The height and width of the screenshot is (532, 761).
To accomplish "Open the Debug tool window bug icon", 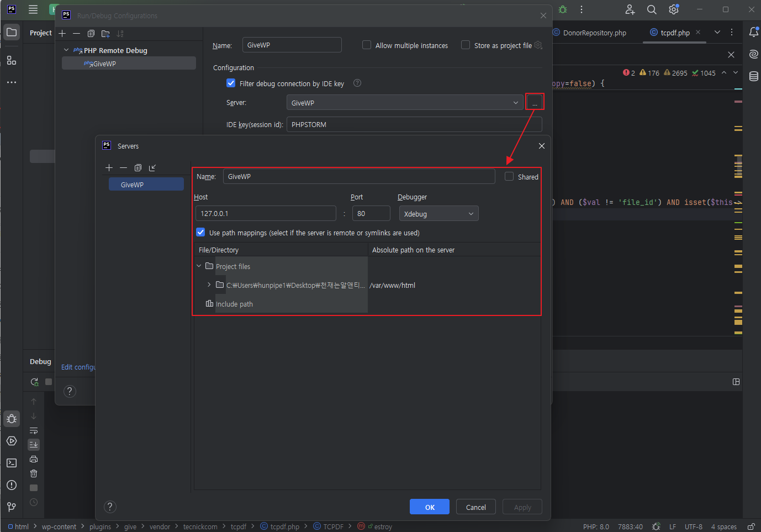I will [x=12, y=419].
